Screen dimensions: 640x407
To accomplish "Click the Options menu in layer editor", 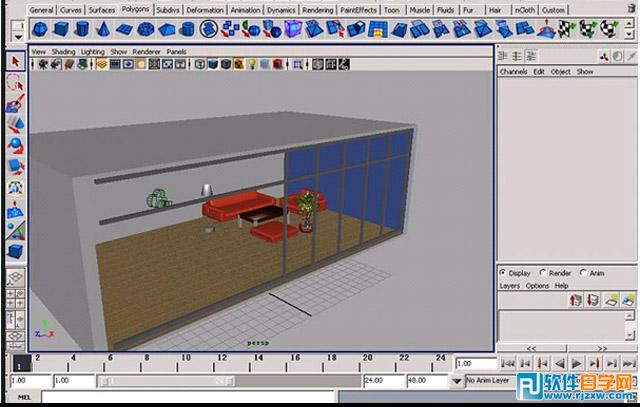I will [537, 285].
